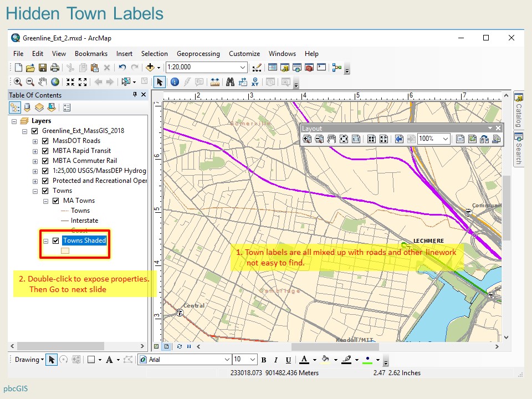The height and width of the screenshot is (399, 532).
Task: Toggle the Greenline_Ext_MassGIS_2018 group checkbox
Action: point(34,131)
